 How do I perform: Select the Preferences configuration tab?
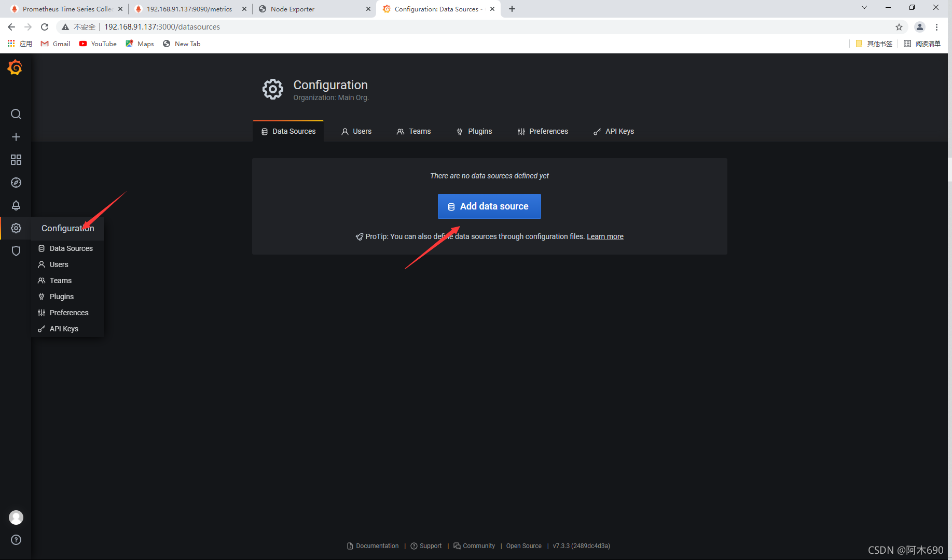point(543,131)
